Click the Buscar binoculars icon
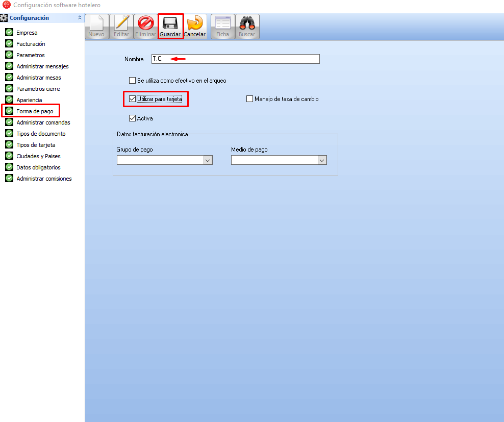This screenshot has width=504, height=422. [x=247, y=23]
